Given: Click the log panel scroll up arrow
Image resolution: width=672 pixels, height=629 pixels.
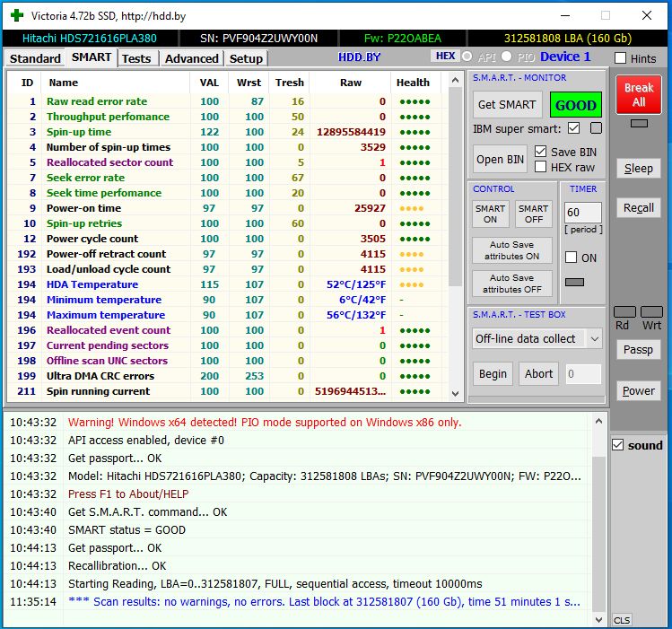Looking at the screenshot, I should pos(598,422).
